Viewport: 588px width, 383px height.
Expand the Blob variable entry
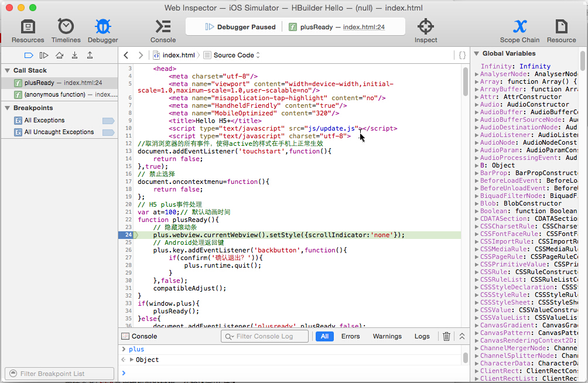tap(477, 204)
